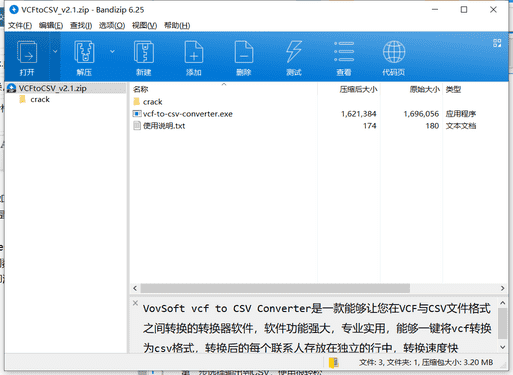Screen dimensions: 513x375
Task: Click the crack folder icon in the file list
Action: pyautogui.click(x=136, y=101)
